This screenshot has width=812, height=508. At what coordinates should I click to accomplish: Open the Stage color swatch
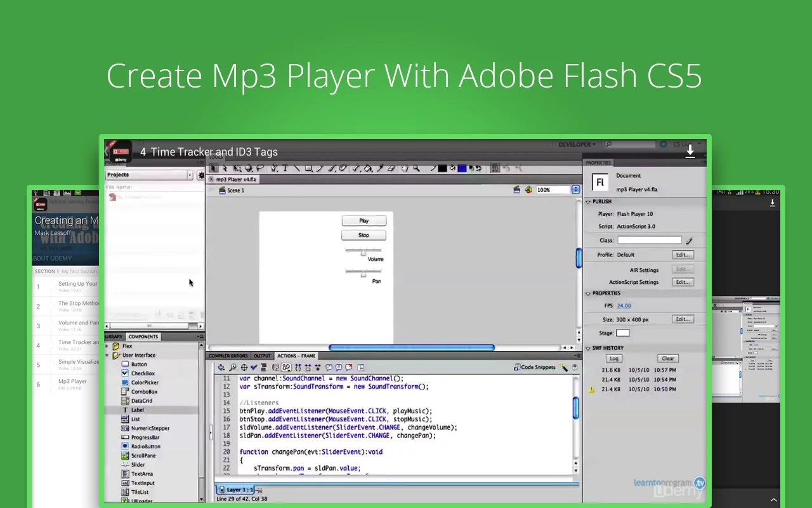tap(623, 333)
